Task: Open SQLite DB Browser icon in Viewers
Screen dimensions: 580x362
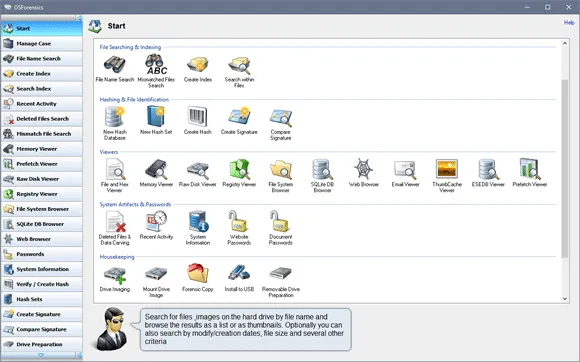Action: point(322,169)
